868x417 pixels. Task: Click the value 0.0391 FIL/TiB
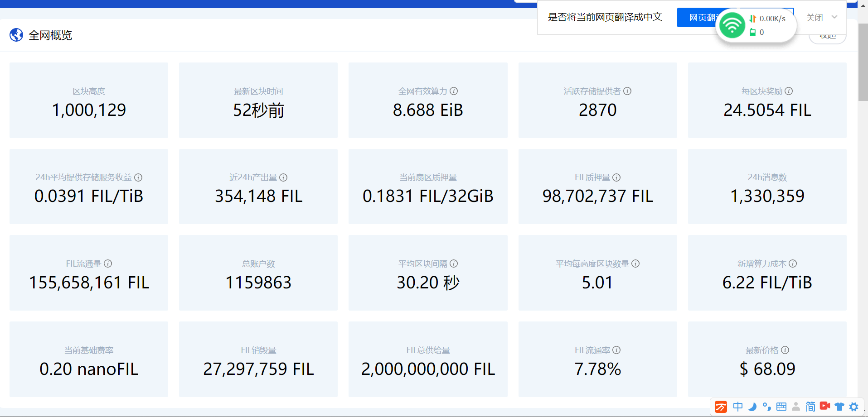coord(89,196)
